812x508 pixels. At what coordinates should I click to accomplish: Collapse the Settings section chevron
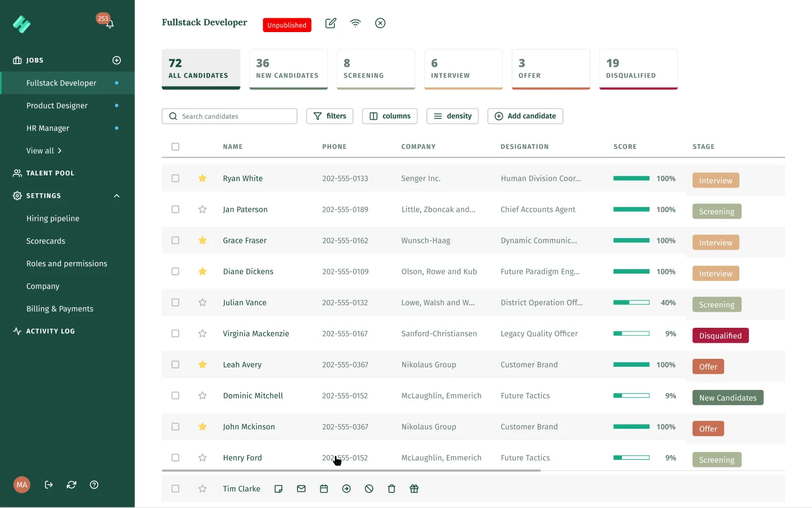tap(117, 196)
